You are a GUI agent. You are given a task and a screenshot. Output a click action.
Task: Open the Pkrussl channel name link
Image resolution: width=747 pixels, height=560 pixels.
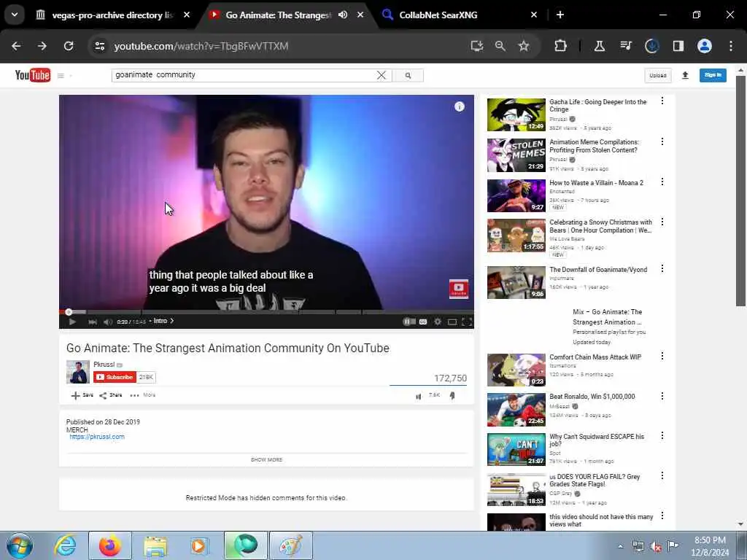click(x=104, y=365)
